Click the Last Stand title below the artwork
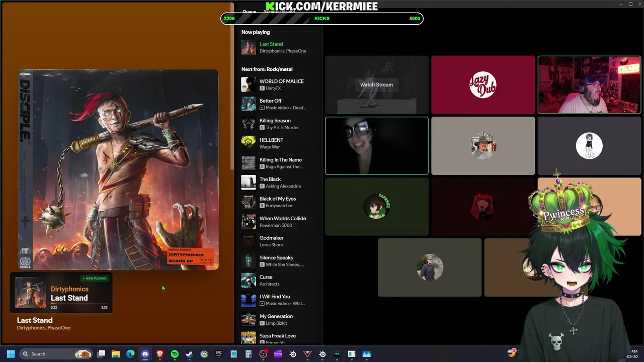 pos(35,320)
